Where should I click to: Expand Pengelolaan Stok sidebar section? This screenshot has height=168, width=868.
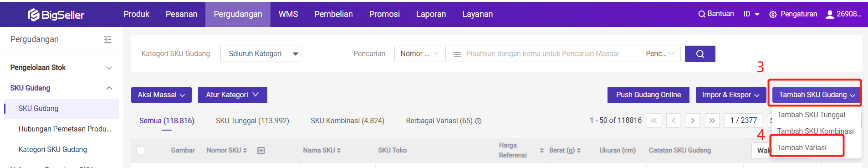61,68
